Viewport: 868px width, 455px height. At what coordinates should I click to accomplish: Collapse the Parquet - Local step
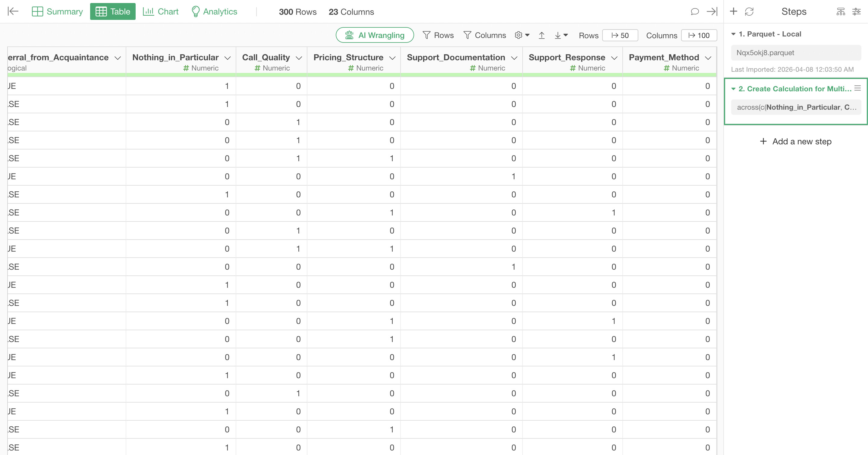click(x=733, y=34)
